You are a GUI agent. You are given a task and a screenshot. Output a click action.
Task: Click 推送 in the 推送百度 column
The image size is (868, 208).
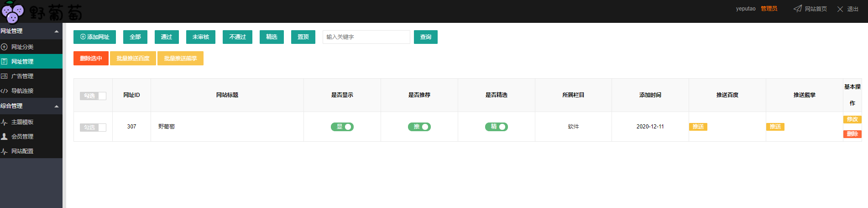point(698,127)
